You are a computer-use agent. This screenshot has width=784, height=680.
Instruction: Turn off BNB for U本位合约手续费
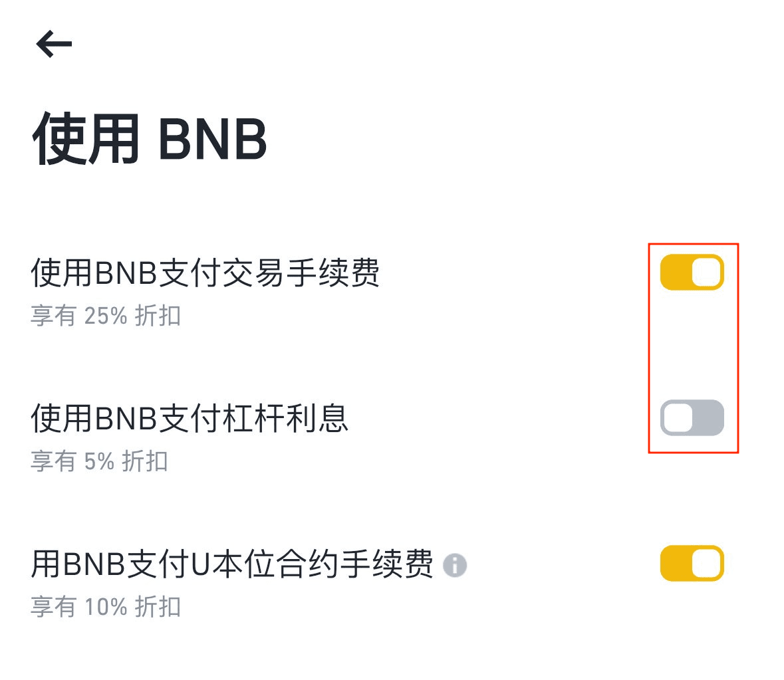[x=692, y=564]
